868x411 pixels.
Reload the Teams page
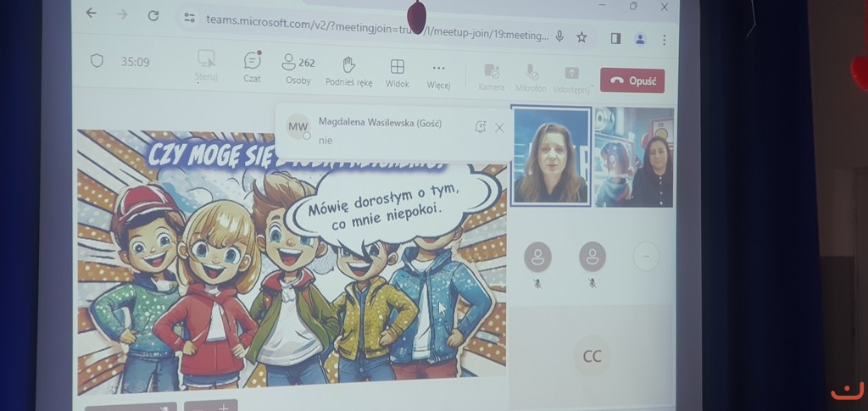[x=153, y=15]
